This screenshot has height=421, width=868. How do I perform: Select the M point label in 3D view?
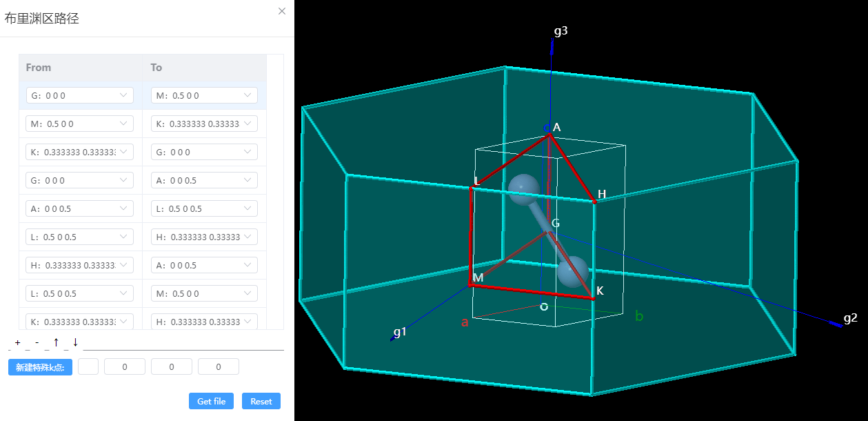(478, 277)
